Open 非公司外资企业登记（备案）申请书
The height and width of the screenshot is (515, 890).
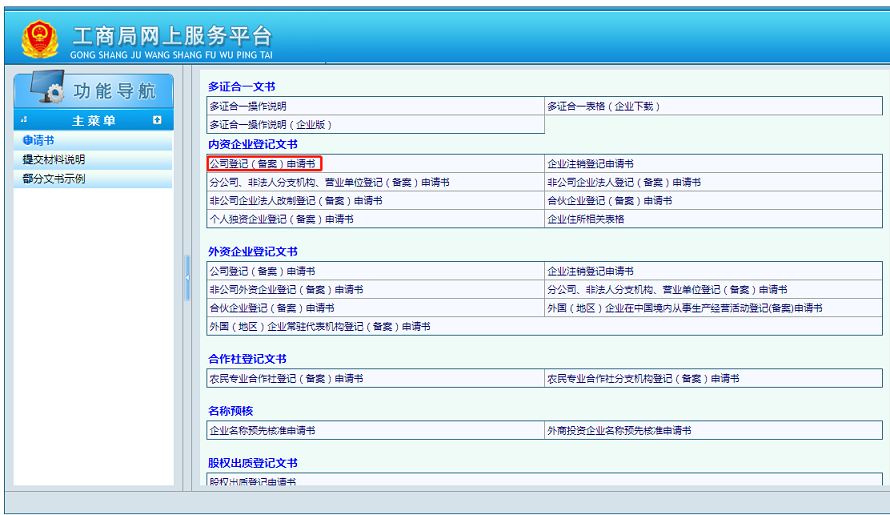pyautogui.click(x=286, y=290)
